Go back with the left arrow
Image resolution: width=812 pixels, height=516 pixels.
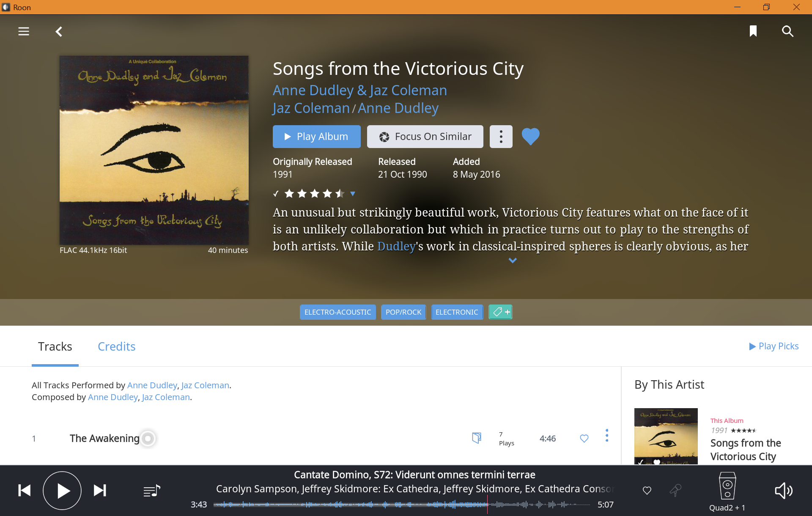click(x=59, y=32)
